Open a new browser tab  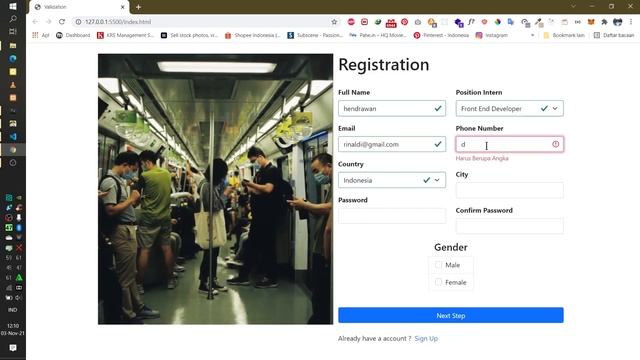pyautogui.click(x=138, y=7)
